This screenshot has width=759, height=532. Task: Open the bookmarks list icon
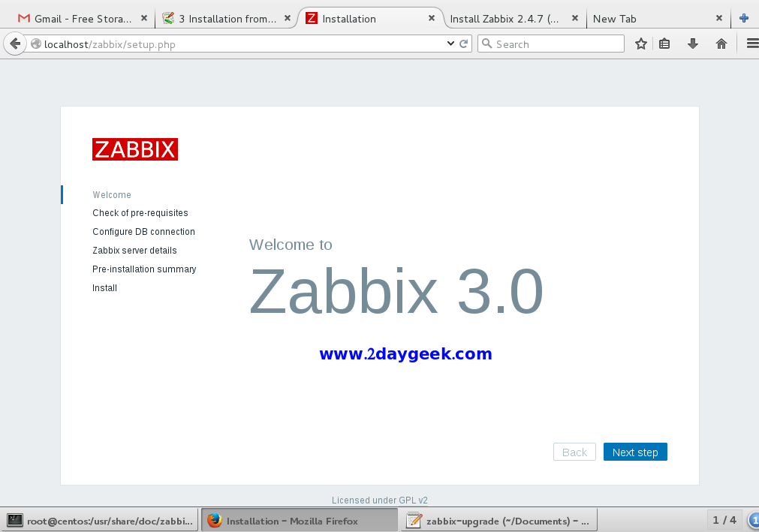[664, 44]
